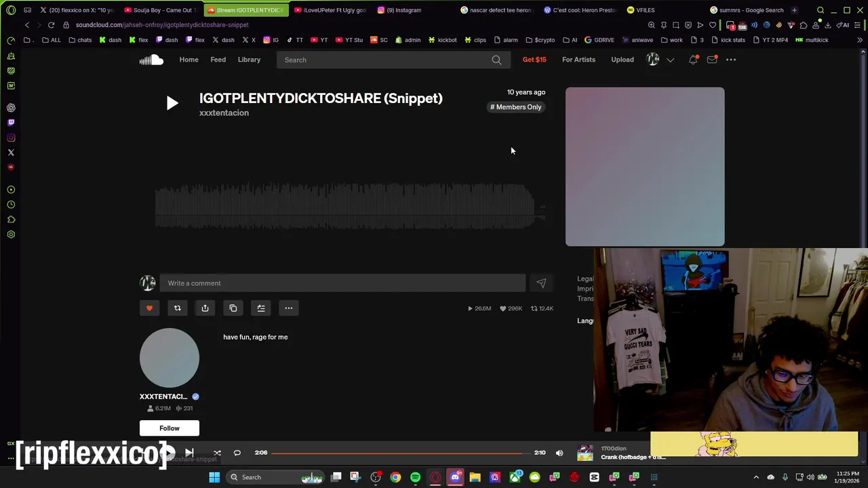
Task: View the 6.21M followers count
Action: [159, 408]
